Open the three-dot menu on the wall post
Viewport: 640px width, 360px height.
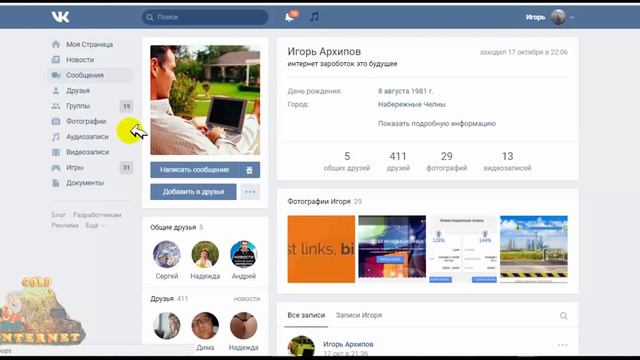(x=562, y=345)
